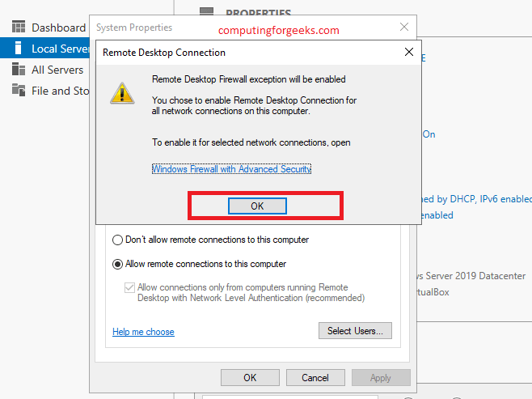
Task: Click the Dashboard icon in the sidebar
Action: pos(18,28)
